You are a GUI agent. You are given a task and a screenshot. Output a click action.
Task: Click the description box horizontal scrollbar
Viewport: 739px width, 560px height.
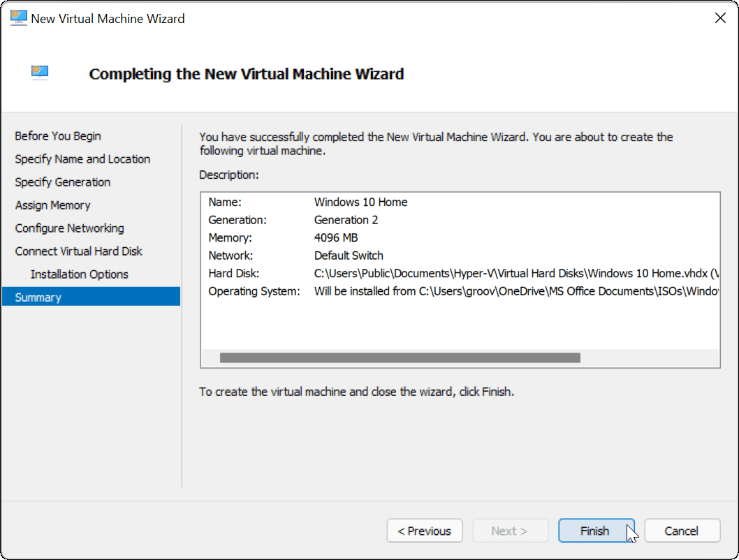(x=400, y=358)
